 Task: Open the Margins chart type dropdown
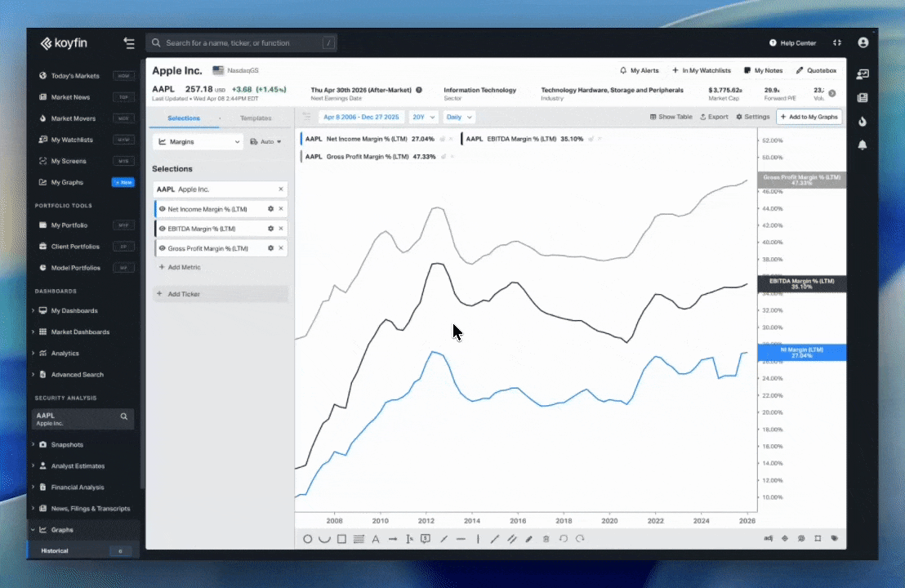[199, 142]
